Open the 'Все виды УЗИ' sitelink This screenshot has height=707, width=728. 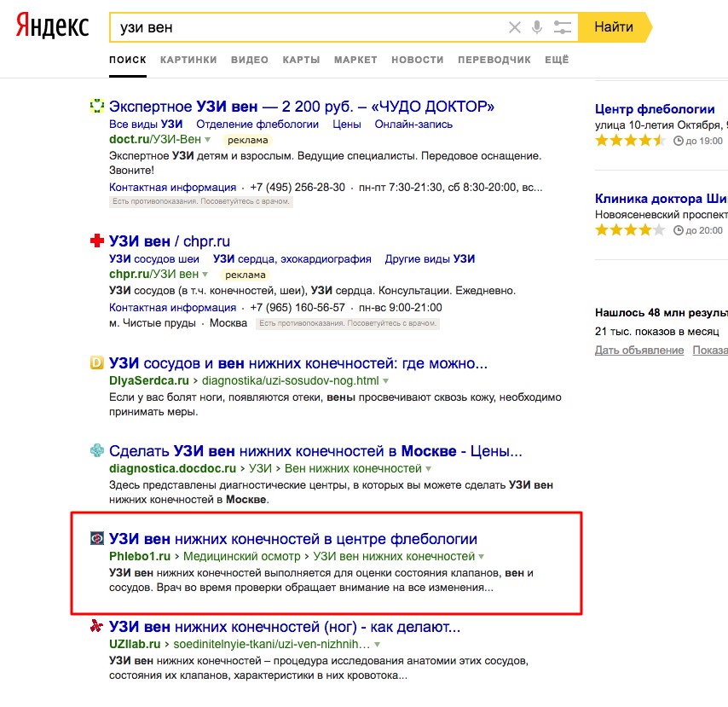click(146, 124)
